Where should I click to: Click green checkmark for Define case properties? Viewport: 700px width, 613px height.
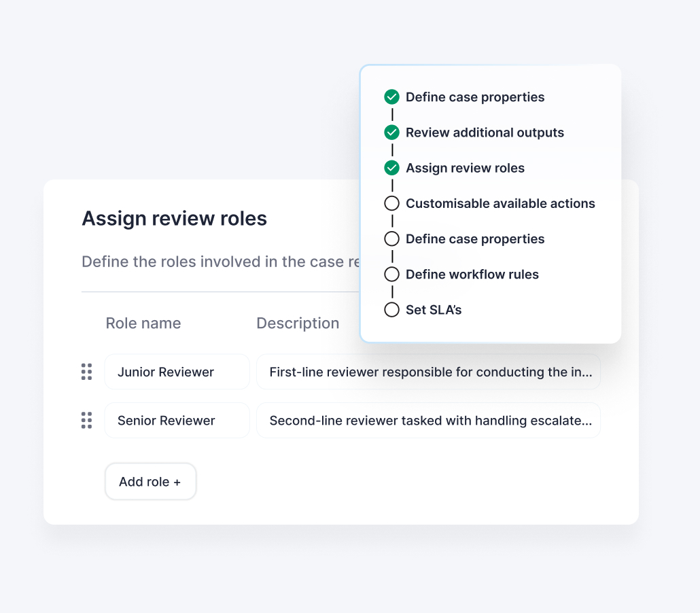pos(391,97)
